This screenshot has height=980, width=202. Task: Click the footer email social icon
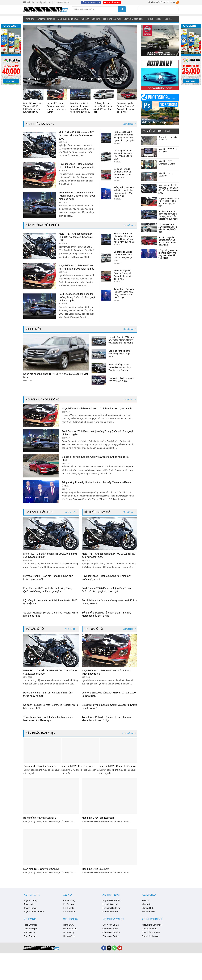(x=109, y=948)
